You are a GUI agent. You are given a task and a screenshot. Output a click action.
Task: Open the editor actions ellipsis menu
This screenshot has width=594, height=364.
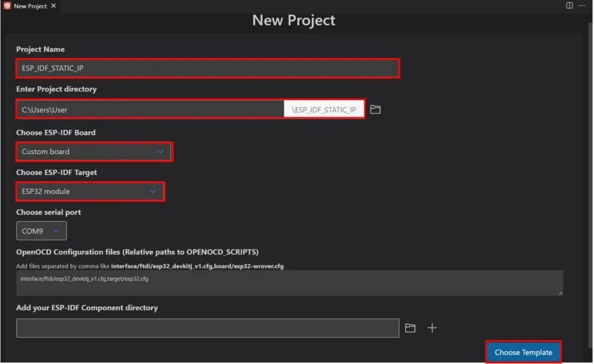(x=581, y=6)
